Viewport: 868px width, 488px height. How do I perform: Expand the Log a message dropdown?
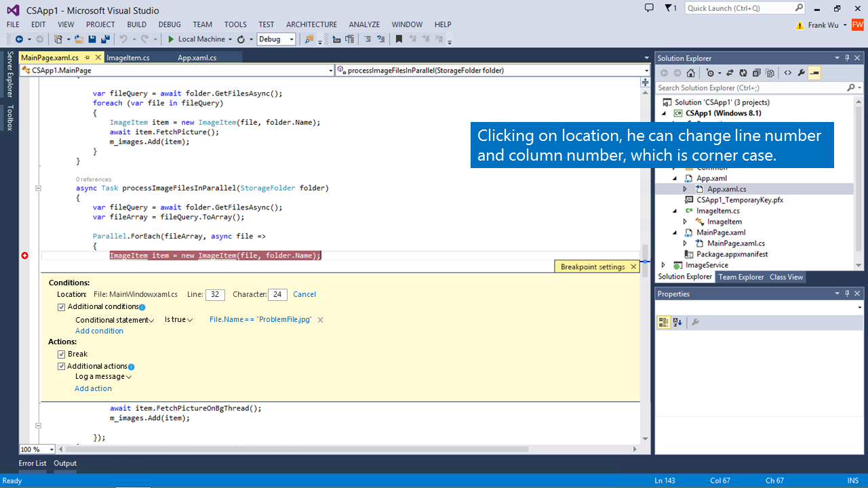point(103,377)
